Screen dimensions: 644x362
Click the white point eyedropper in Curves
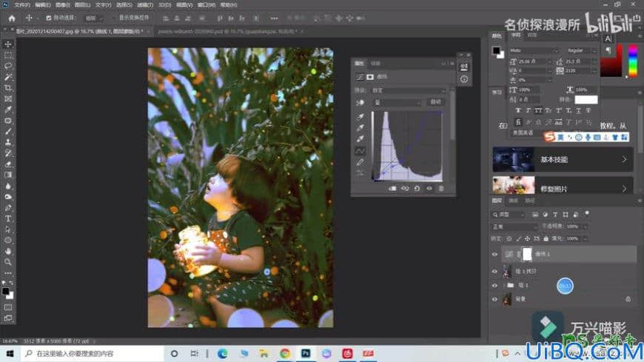pyautogui.click(x=360, y=139)
